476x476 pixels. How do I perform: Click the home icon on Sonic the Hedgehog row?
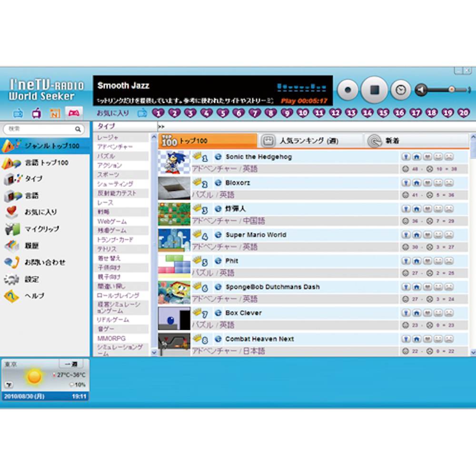pos(417,157)
